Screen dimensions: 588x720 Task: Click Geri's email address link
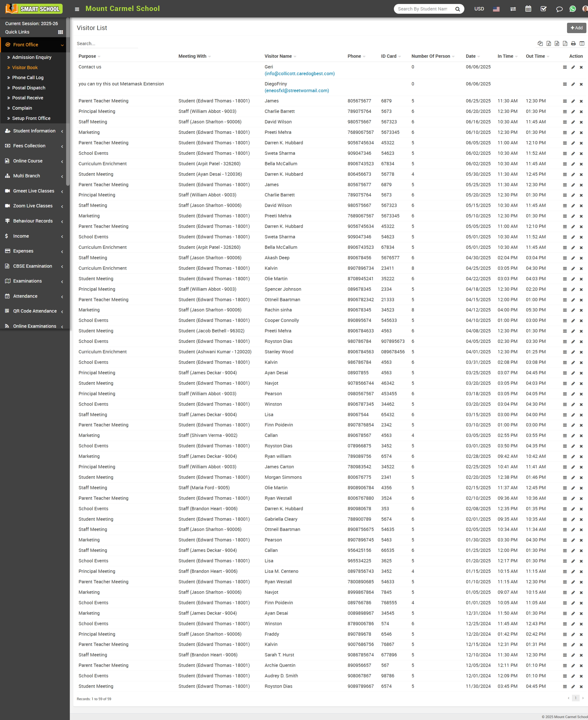tap(299, 73)
